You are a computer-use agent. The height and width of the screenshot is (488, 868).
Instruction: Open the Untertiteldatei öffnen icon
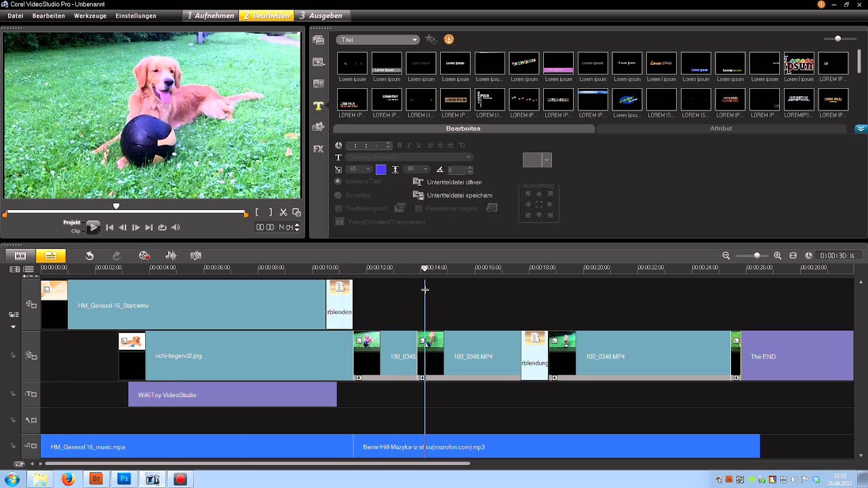(418, 182)
